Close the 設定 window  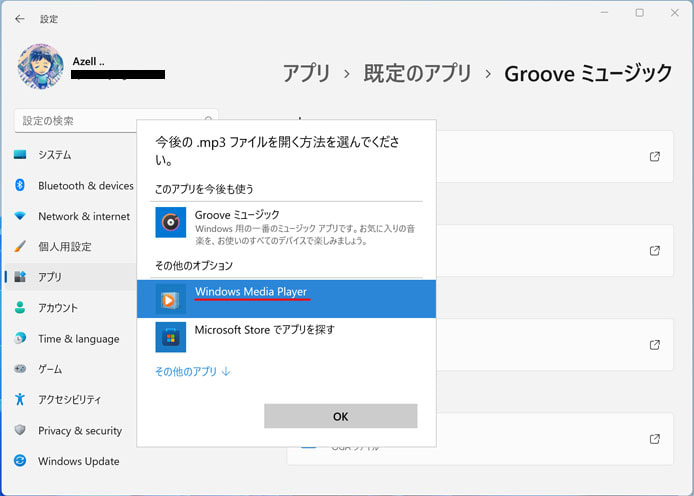coord(675,13)
